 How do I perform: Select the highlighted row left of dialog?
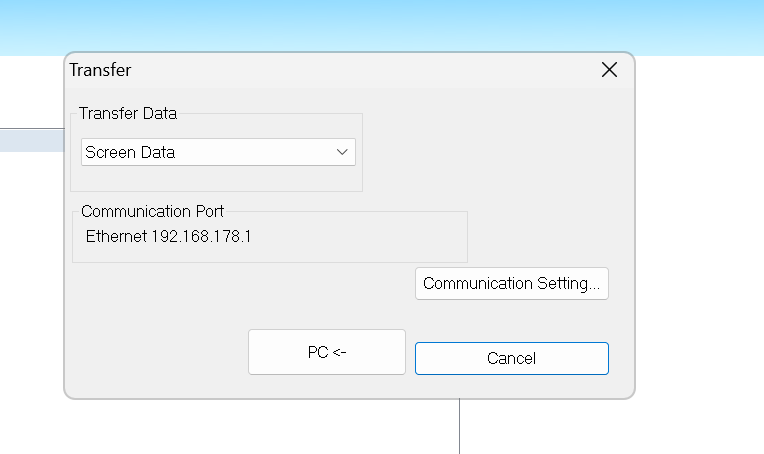point(32,140)
